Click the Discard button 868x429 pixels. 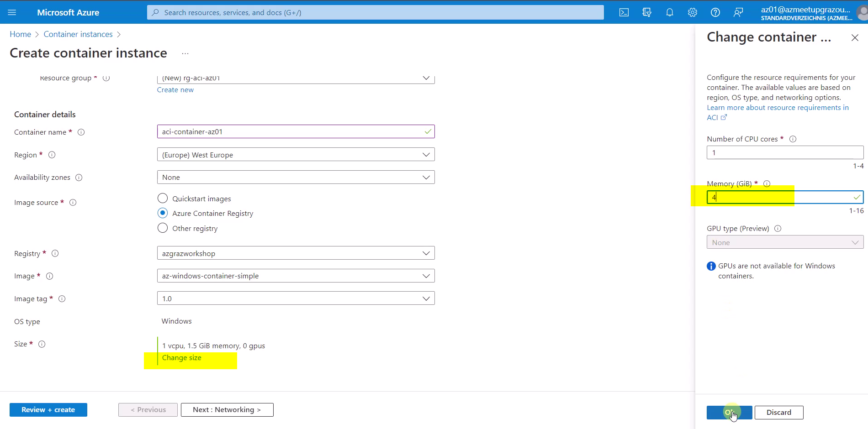[779, 413]
